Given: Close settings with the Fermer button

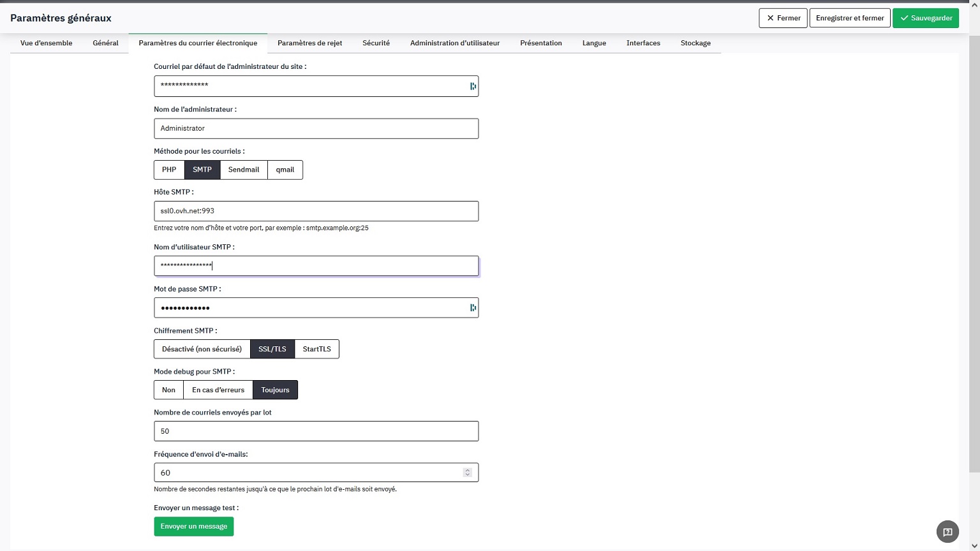Looking at the screenshot, I should tap(783, 18).
